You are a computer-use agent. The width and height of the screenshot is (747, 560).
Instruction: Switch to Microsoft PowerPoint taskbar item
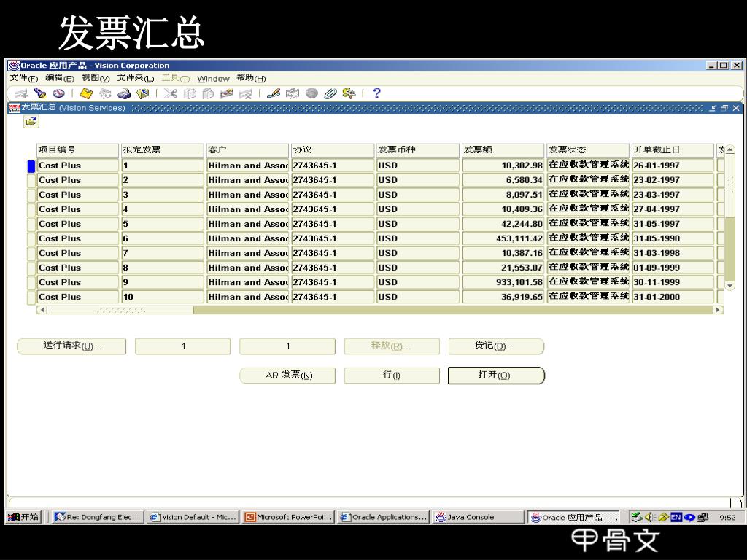[288, 517]
